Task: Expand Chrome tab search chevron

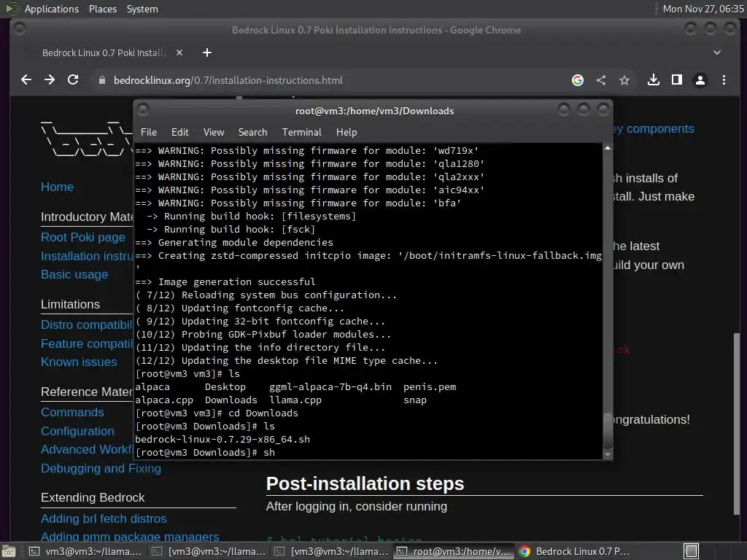Action: pyautogui.click(x=717, y=52)
